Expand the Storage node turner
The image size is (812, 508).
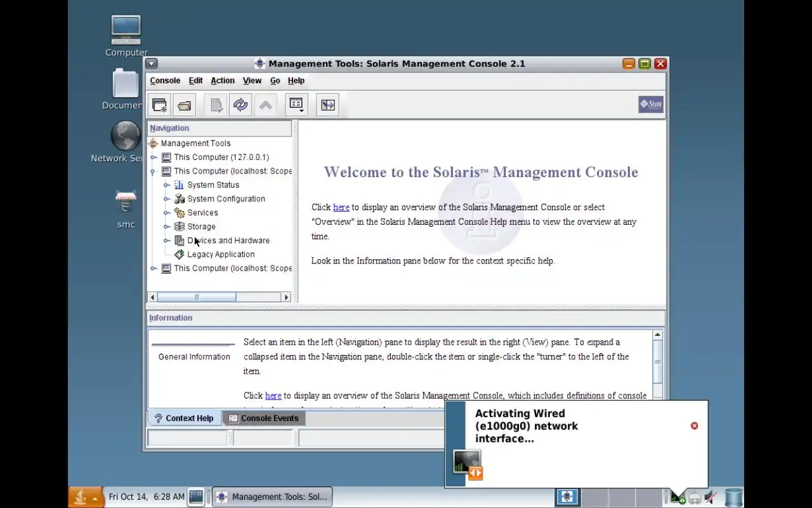(x=166, y=227)
